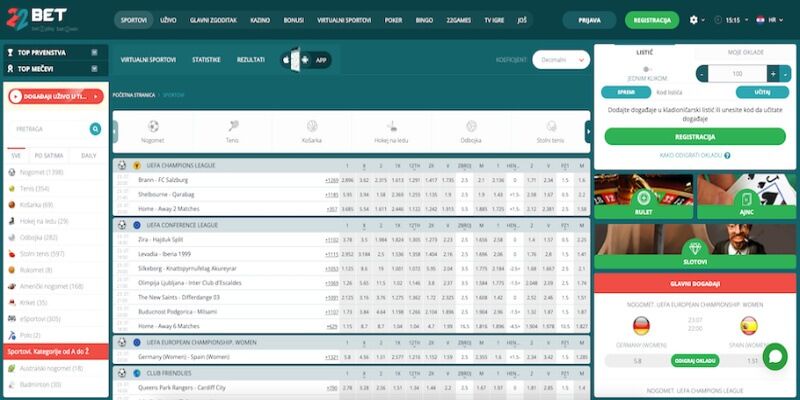The image size is (800, 400).
Task: Select the Nogomet football carousel icon
Action: [153, 126]
